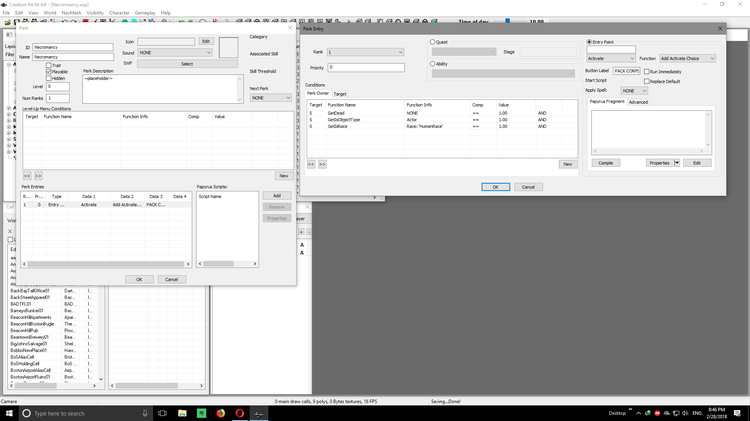Move Level-Up condition backward with << button
This screenshot has height=421, width=750.
point(27,176)
